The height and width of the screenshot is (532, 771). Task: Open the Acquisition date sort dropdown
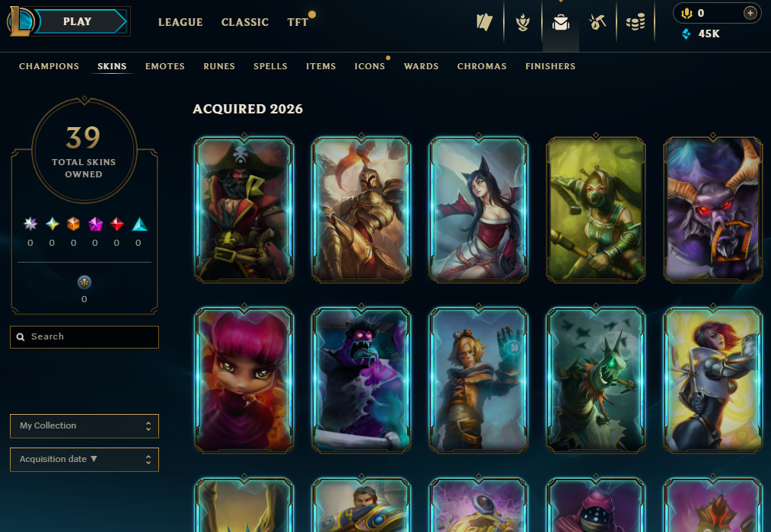pos(84,459)
